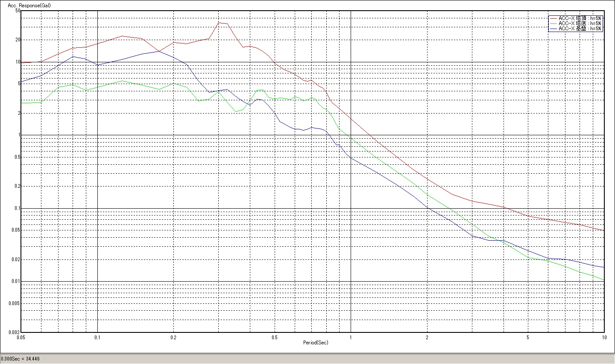
Task: Click the 50 label on the vertical axis
Action: [18, 11]
